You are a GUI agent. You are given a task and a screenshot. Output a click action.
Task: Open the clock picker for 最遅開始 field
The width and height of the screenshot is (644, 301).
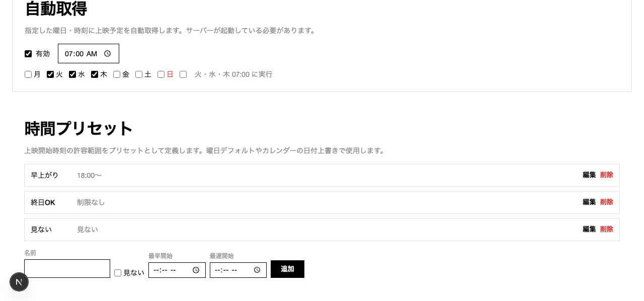coord(257,270)
